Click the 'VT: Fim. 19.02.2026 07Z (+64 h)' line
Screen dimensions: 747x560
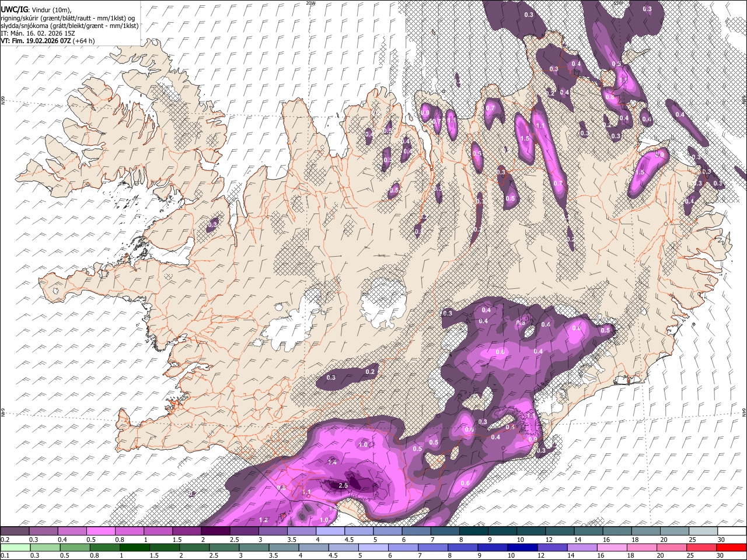[x=48, y=41]
